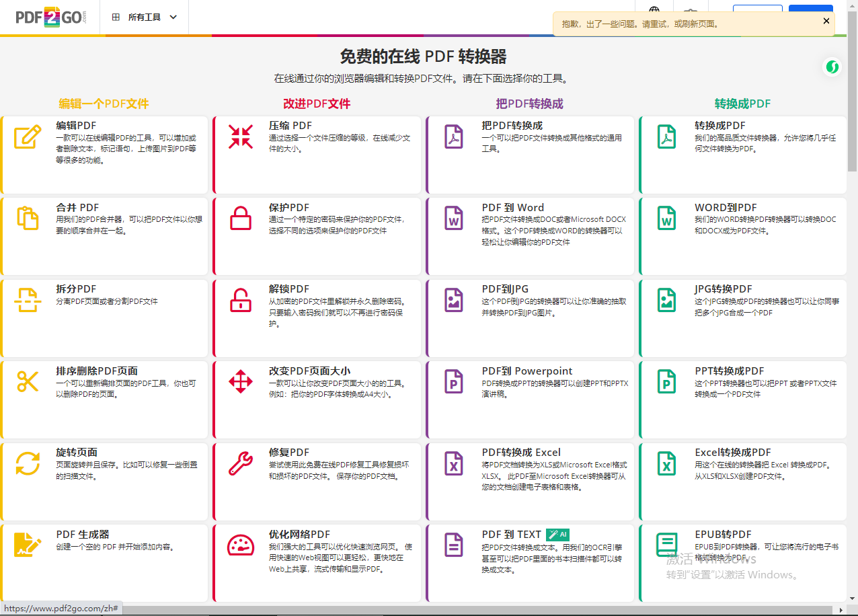The height and width of the screenshot is (616, 858).
Task: Click the 修复PDF wrench icon
Action: (241, 463)
